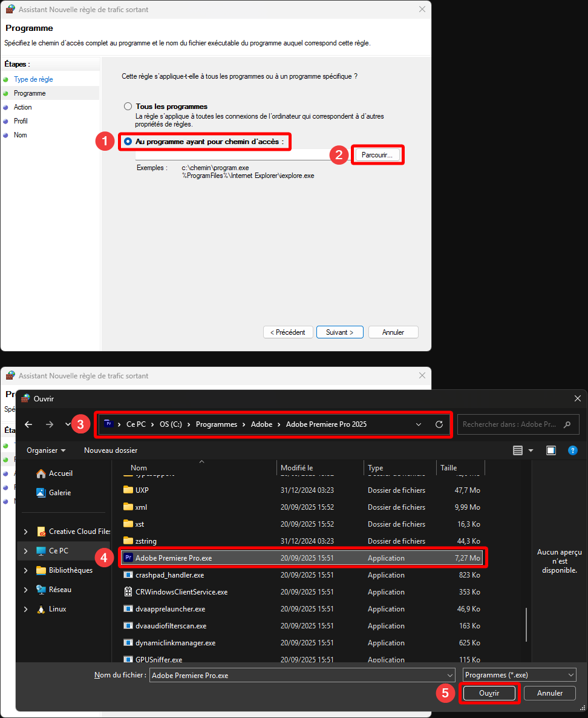Click the search magnifier icon
Screen dimensions: 588x718
(567, 424)
